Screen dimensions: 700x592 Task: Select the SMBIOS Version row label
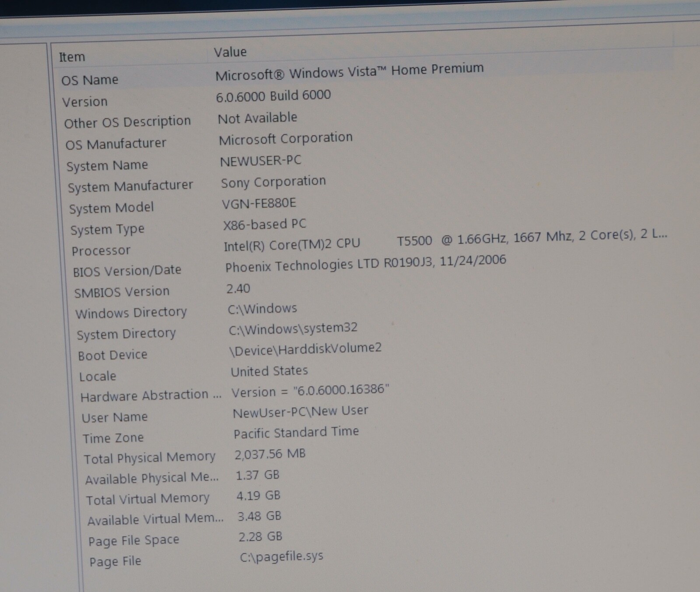[x=122, y=292]
